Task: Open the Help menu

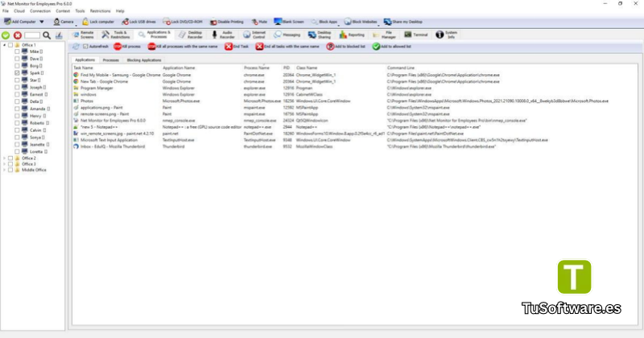Action: [120, 11]
